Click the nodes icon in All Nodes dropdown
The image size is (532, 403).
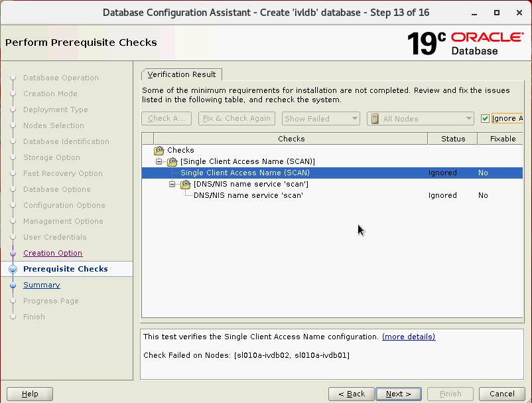(x=375, y=118)
